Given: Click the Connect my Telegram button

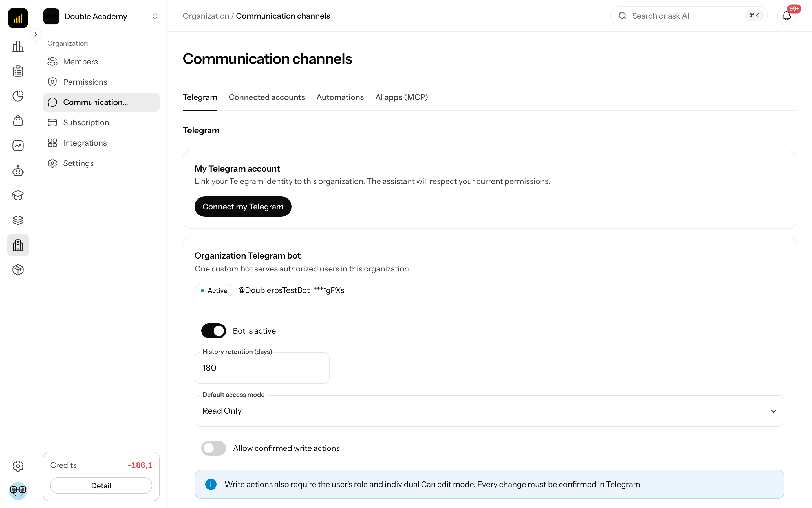Looking at the screenshot, I should pyautogui.click(x=242, y=207).
